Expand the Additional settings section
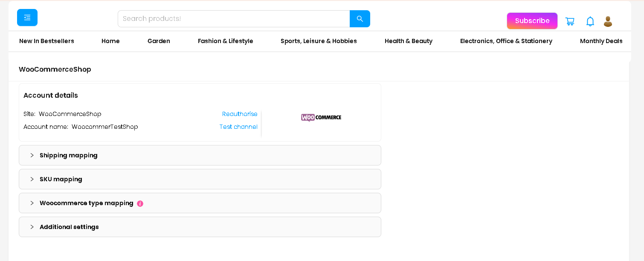Image resolution: width=644 pixels, height=261 pixels. click(200, 227)
